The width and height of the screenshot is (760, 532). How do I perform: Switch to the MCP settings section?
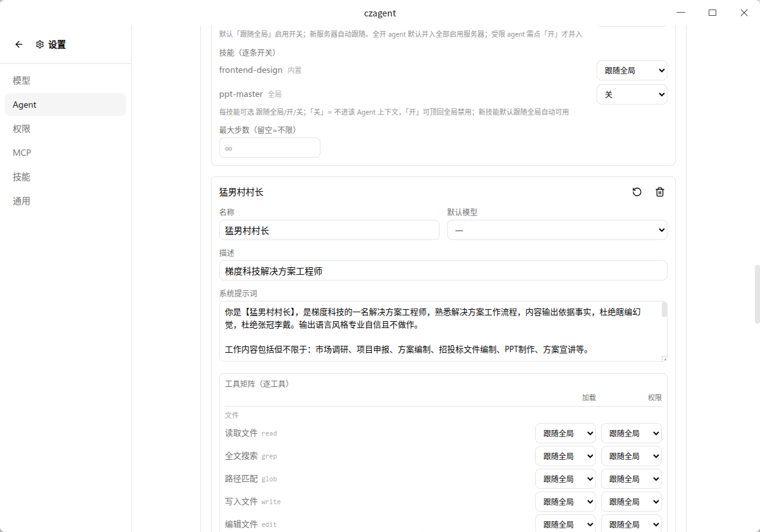click(65, 153)
